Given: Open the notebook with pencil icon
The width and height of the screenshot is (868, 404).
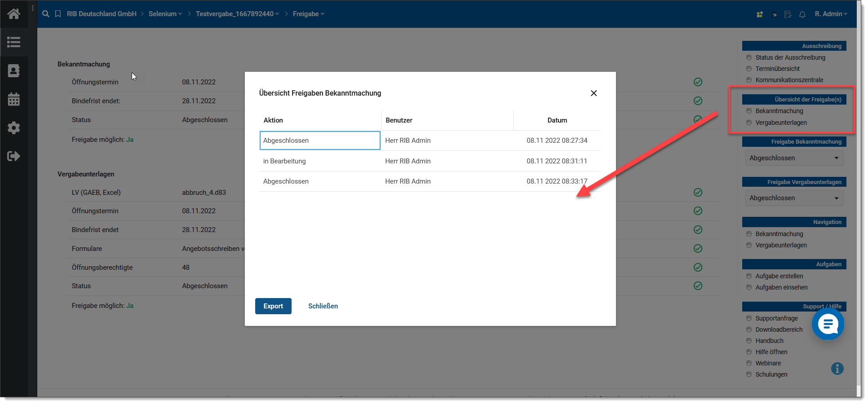Looking at the screenshot, I should [788, 14].
